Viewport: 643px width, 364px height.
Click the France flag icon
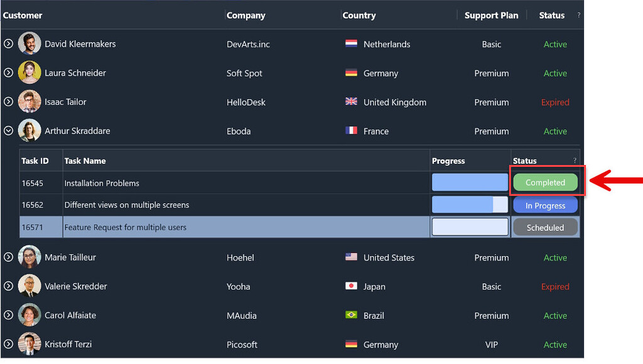click(x=351, y=131)
